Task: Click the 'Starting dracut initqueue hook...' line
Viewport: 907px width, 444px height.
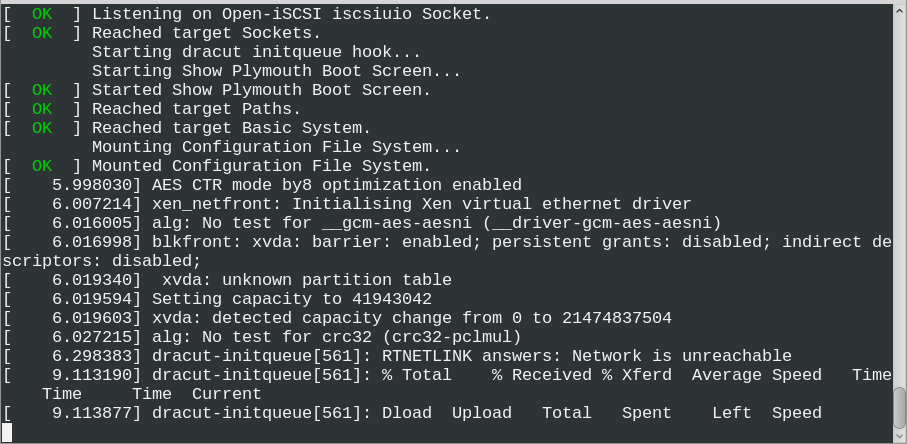Action: (256, 52)
